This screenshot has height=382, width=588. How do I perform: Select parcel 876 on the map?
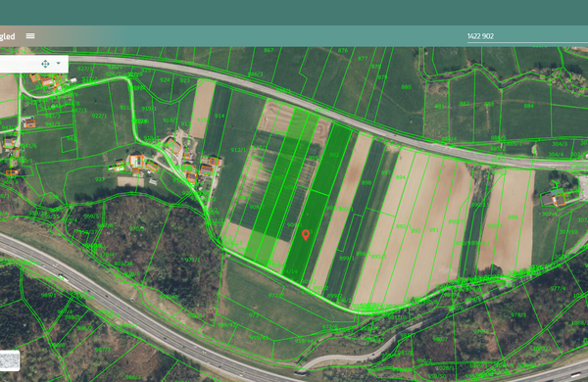pos(343,51)
